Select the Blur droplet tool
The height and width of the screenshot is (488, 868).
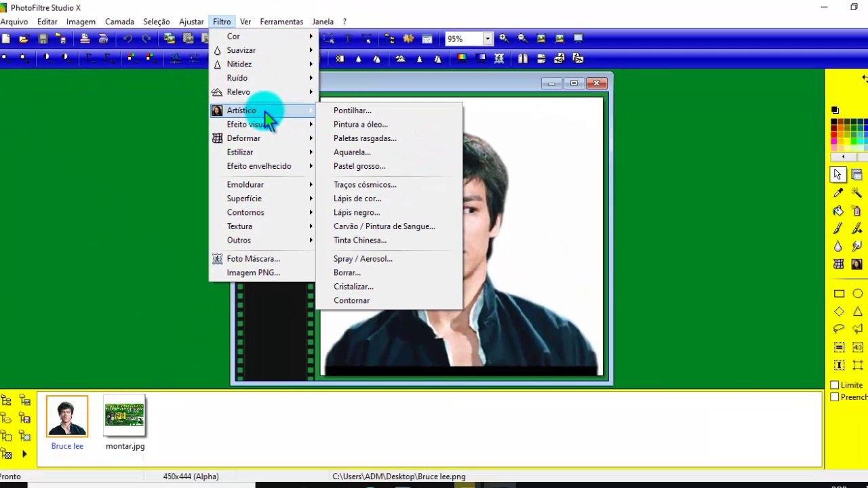pyautogui.click(x=839, y=246)
